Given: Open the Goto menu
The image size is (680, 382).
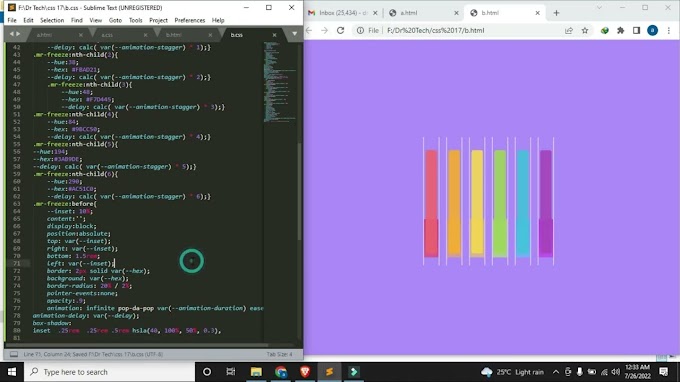Looking at the screenshot, I should click(x=115, y=20).
